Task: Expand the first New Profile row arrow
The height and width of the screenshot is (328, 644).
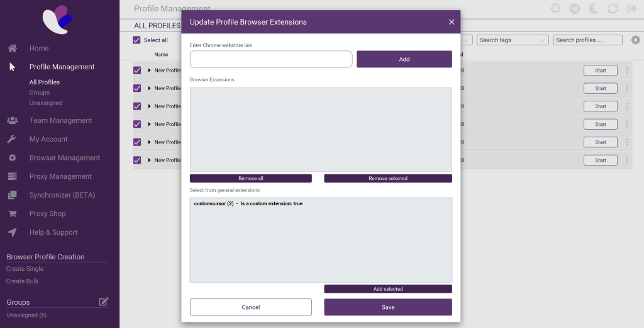Action: click(150, 71)
